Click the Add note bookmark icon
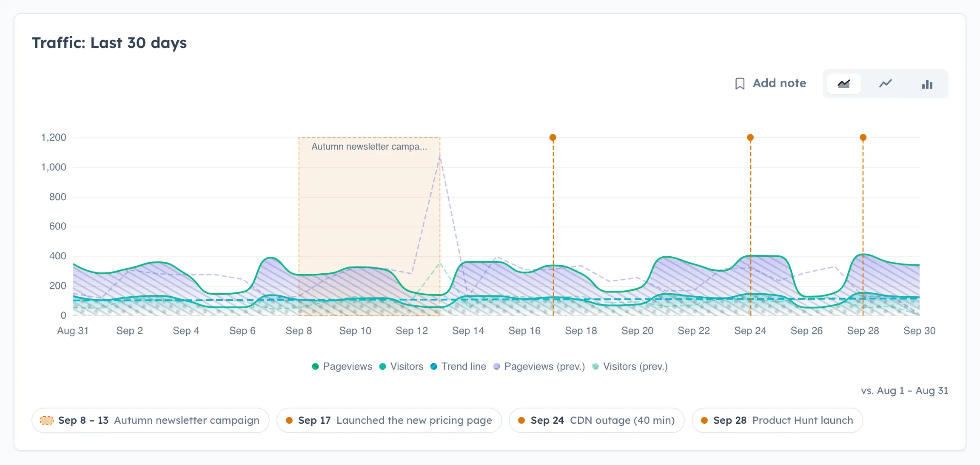980x465 pixels. (740, 83)
